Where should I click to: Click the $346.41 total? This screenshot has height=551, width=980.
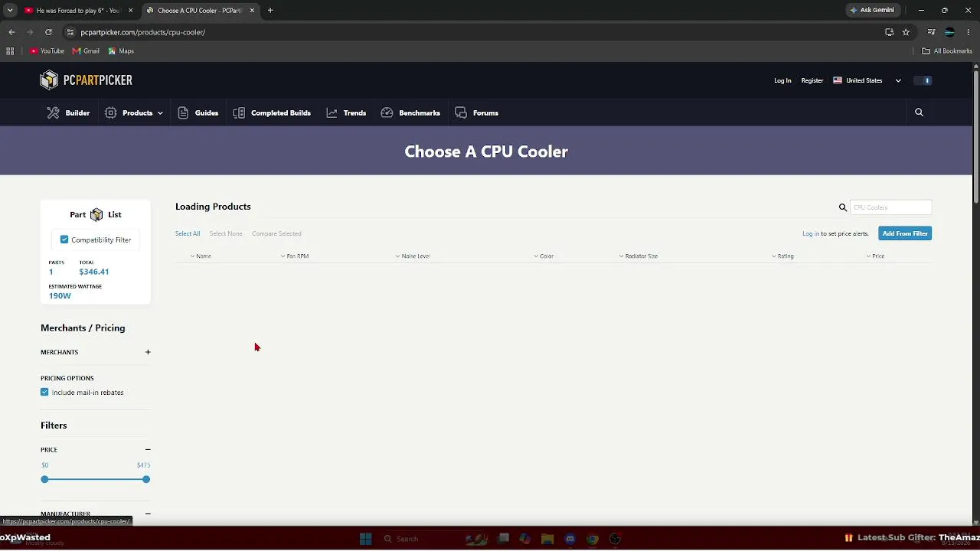click(94, 272)
